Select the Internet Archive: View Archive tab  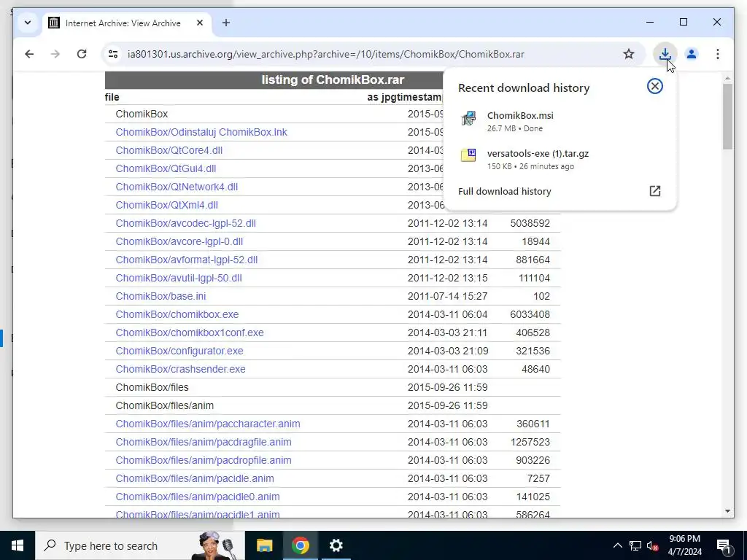point(127,23)
